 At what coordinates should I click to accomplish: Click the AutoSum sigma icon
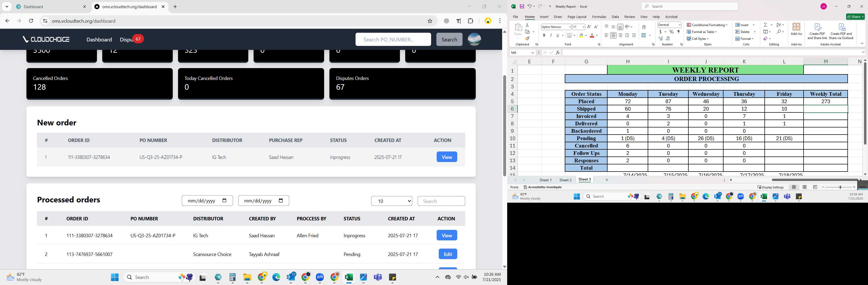click(766, 25)
